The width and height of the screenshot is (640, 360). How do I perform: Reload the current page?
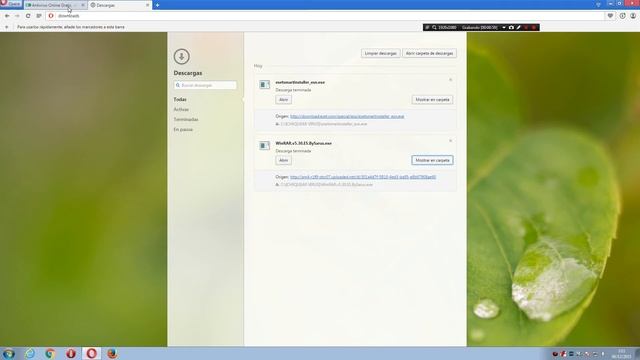[x=28, y=16]
